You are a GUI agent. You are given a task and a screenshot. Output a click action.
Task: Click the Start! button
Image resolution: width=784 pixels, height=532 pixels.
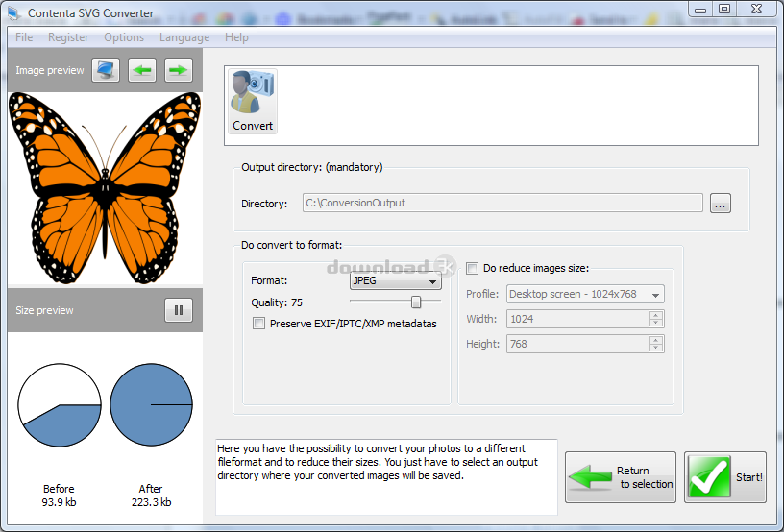725,477
